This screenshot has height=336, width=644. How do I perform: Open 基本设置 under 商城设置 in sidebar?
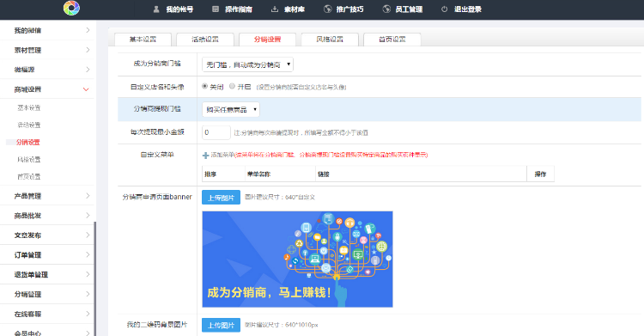click(x=28, y=107)
